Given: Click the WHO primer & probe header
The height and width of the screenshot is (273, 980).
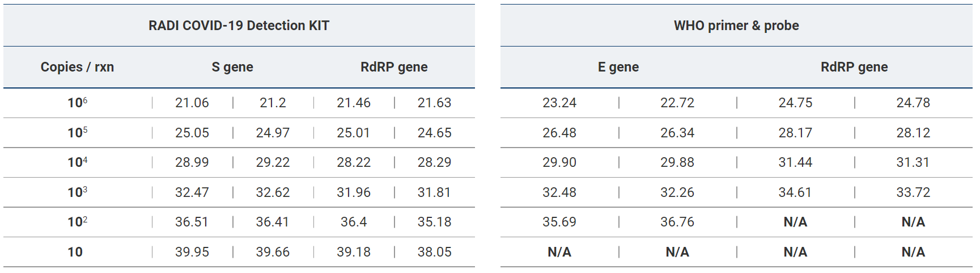Looking at the screenshot, I should 736,26.
